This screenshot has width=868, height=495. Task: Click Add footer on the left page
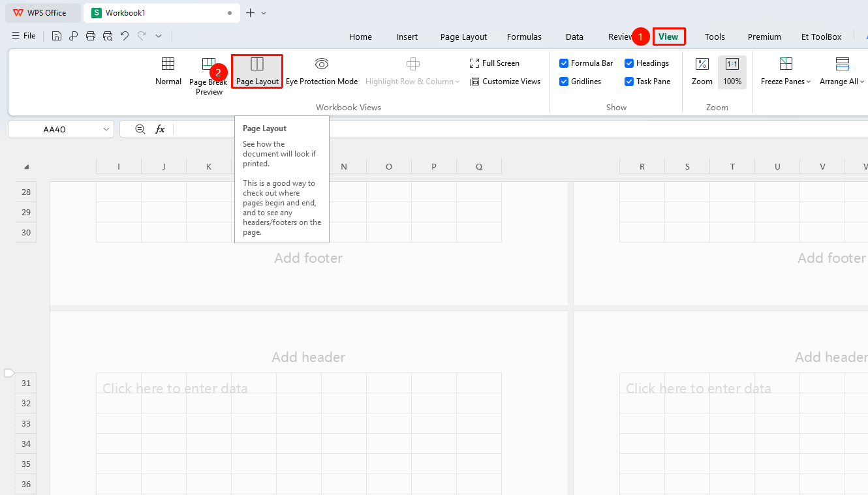point(309,258)
